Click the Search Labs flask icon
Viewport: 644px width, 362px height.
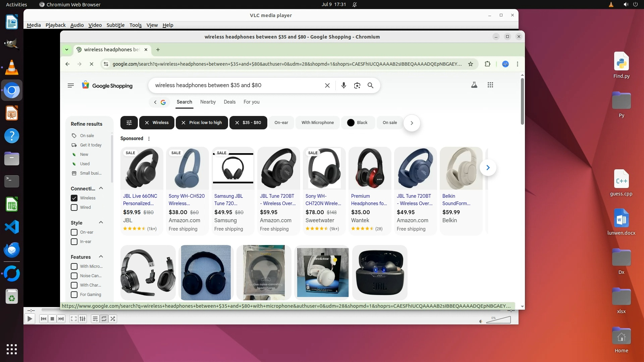point(474,85)
